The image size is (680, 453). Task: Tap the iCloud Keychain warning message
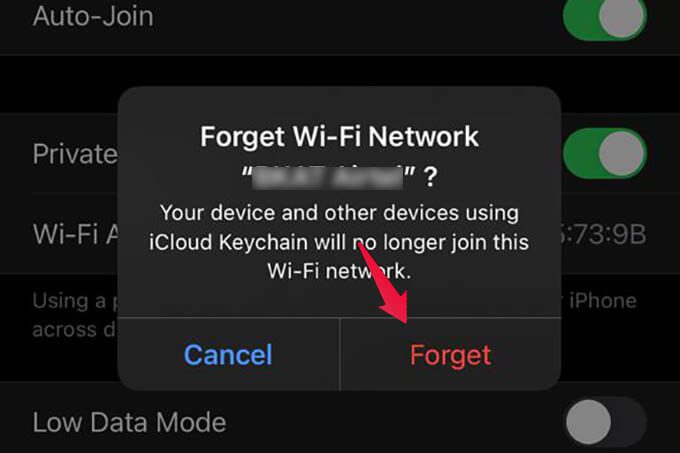[x=339, y=242]
